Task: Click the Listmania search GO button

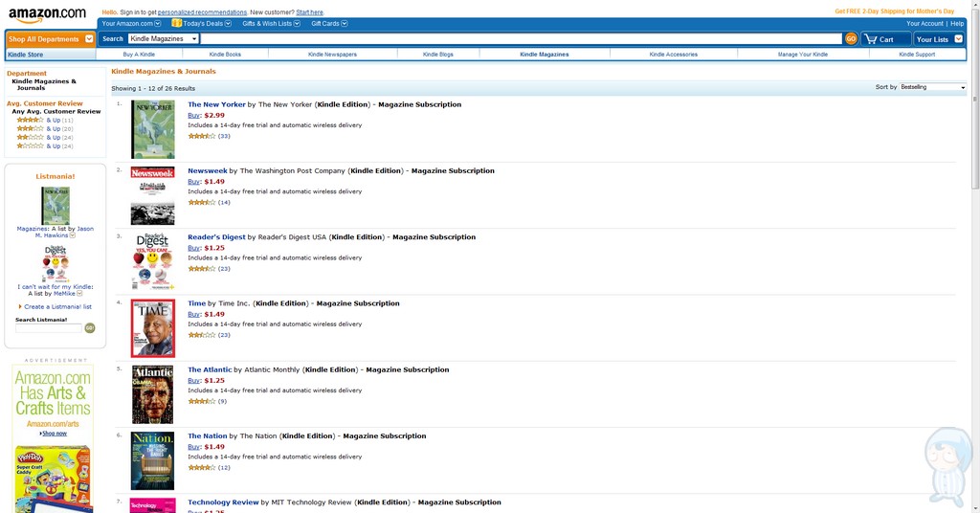Action: (90, 328)
